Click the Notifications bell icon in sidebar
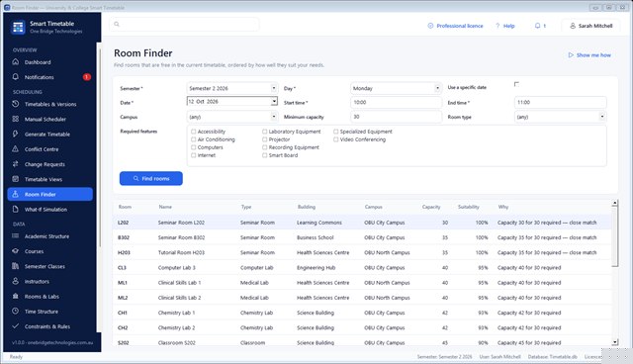 coord(16,77)
